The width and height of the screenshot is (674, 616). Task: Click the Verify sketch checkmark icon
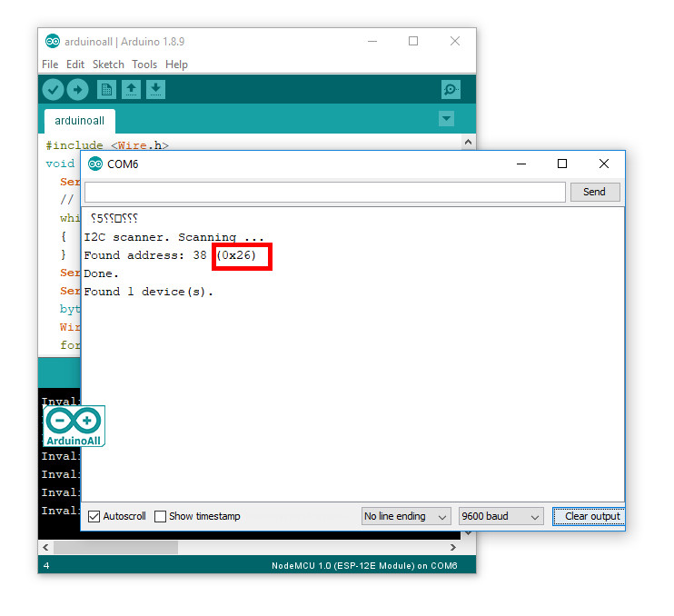pos(53,90)
